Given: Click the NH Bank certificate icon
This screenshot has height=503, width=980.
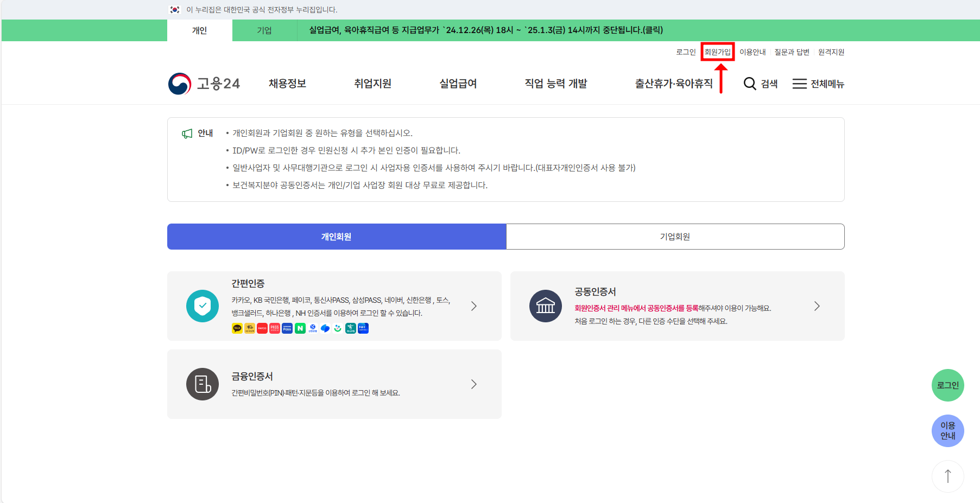Looking at the screenshot, I should click(x=363, y=328).
